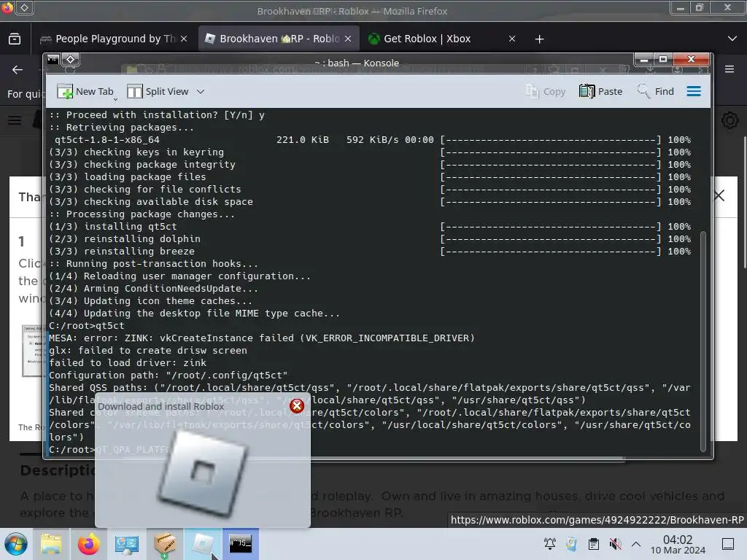This screenshot has height=560, width=747.
Task: Switch to Brookhaven RP Roblox tab
Action: coord(279,39)
